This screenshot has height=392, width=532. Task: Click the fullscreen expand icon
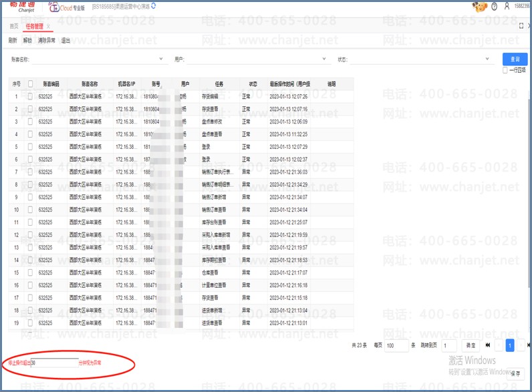(x=521, y=26)
